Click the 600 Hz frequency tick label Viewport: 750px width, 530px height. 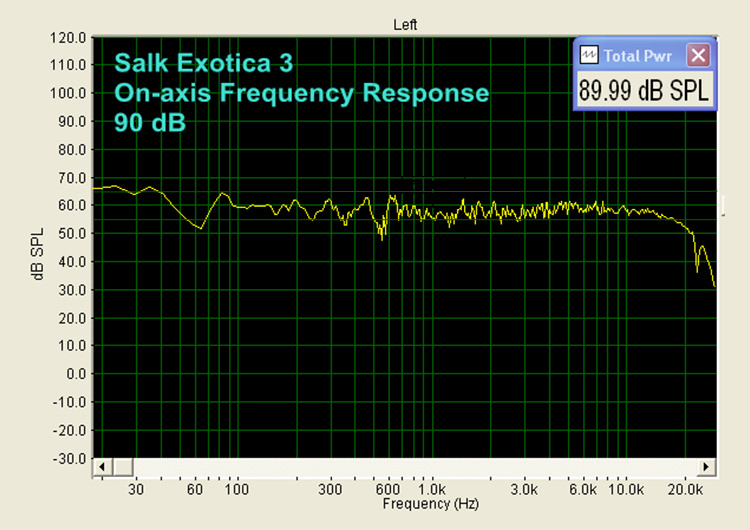pos(388,489)
